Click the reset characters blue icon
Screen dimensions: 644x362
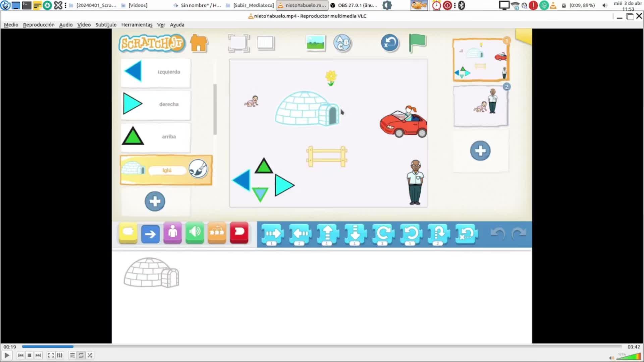pos(390,43)
